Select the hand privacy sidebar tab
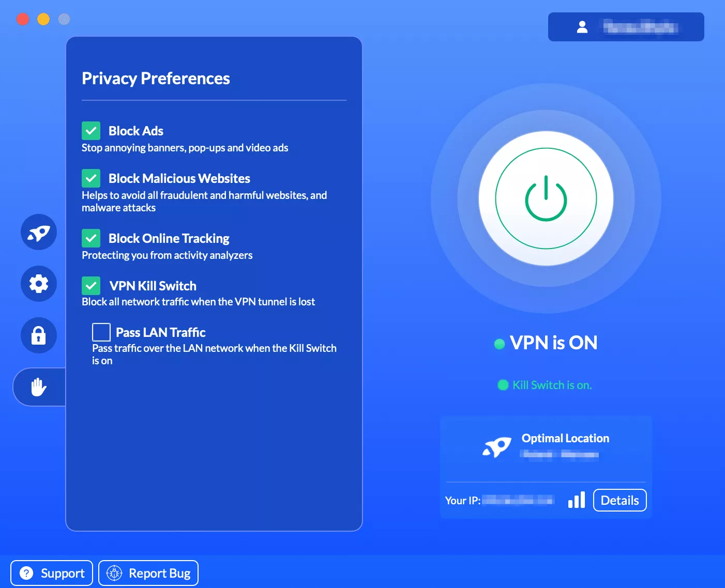The image size is (725, 588). pyautogui.click(x=39, y=387)
